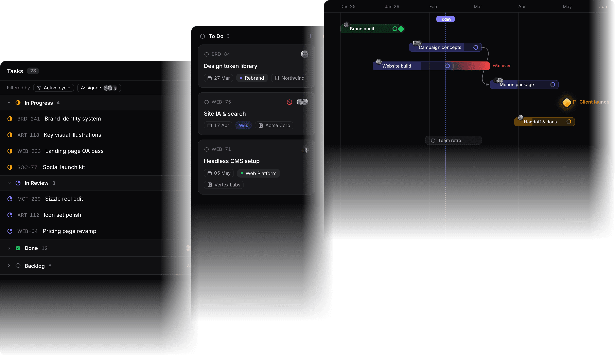The height and width of the screenshot is (364, 615).
Task: Open assignee avatar on WEB-71 card
Action: pyautogui.click(x=305, y=150)
